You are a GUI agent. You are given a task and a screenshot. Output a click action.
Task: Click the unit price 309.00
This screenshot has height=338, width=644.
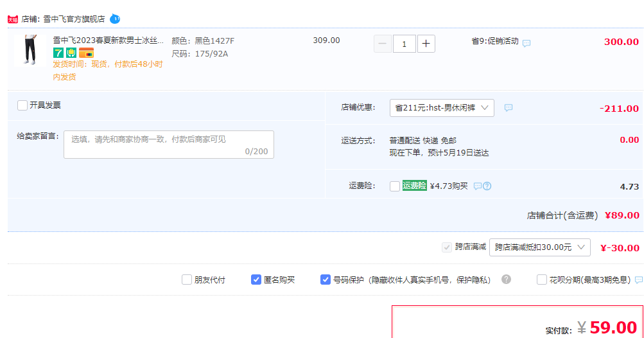click(327, 40)
